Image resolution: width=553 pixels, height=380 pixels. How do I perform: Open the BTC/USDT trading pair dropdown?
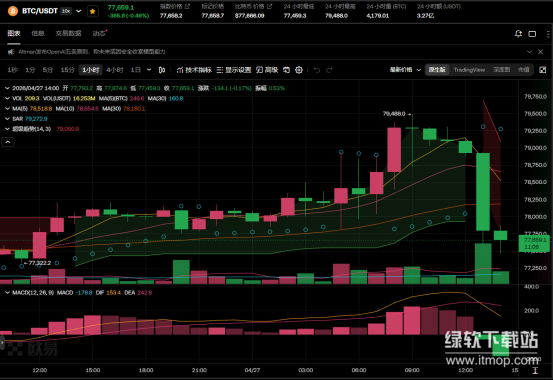[x=79, y=11]
